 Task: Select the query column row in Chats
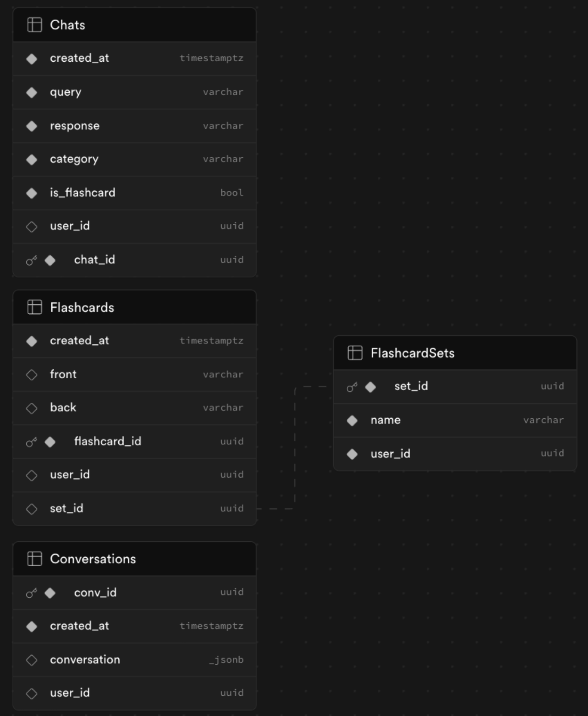(x=135, y=92)
